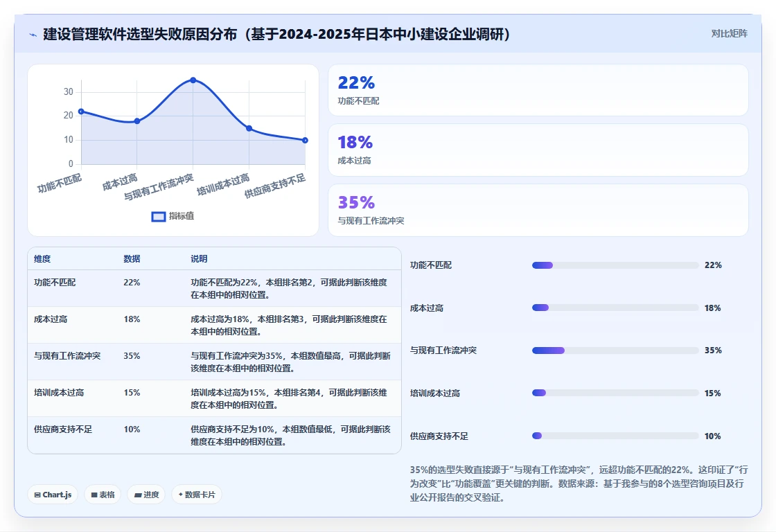Viewport: 776px width, 532px height.
Task: Click the 35% 与现有工作流冲突 data card
Action: 538,211
